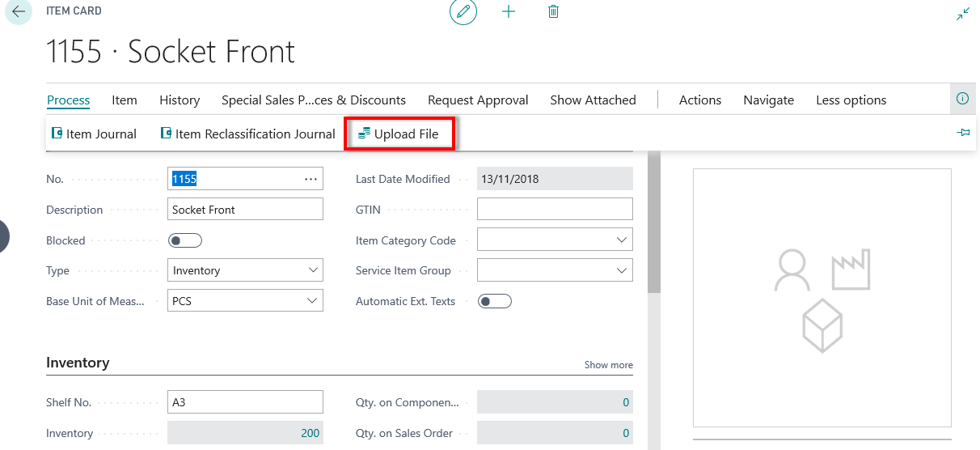Pin the action bar with pin icon

click(963, 133)
